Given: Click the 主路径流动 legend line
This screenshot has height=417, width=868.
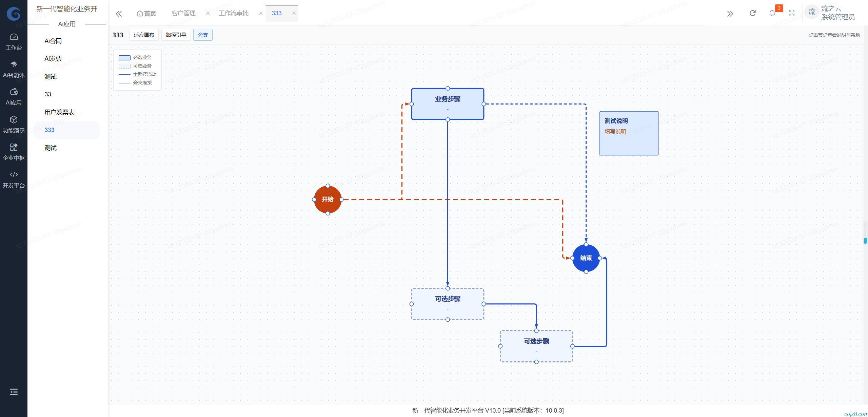Looking at the screenshot, I should [124, 75].
